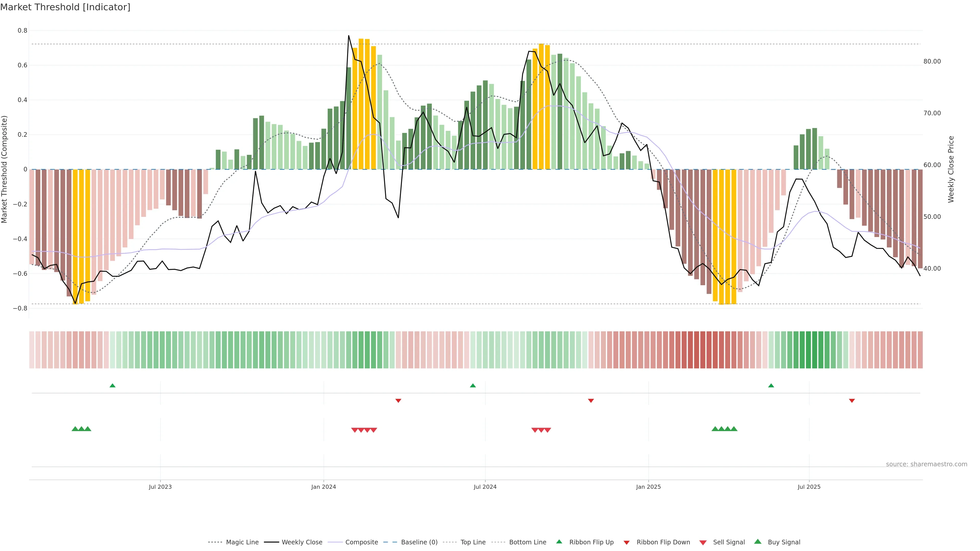Click the Jul 2025 x-axis label
This screenshot has height=551, width=980.
tap(809, 487)
